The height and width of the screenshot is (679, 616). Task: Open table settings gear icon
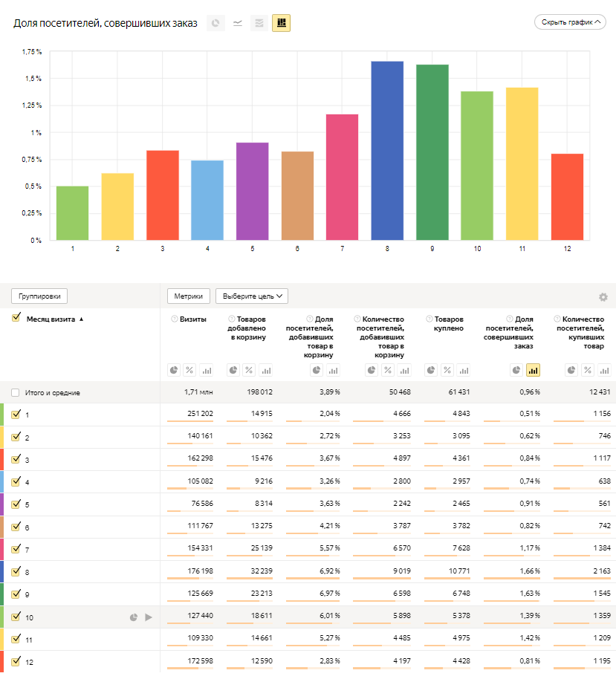[603, 297]
